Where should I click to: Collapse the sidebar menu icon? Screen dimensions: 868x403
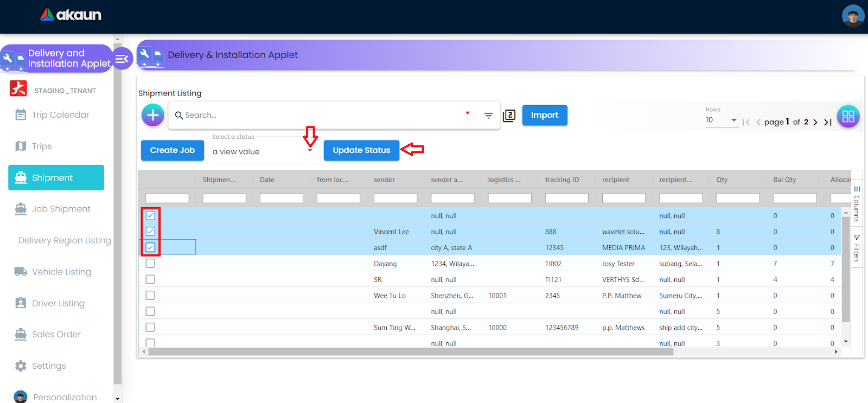coord(122,59)
